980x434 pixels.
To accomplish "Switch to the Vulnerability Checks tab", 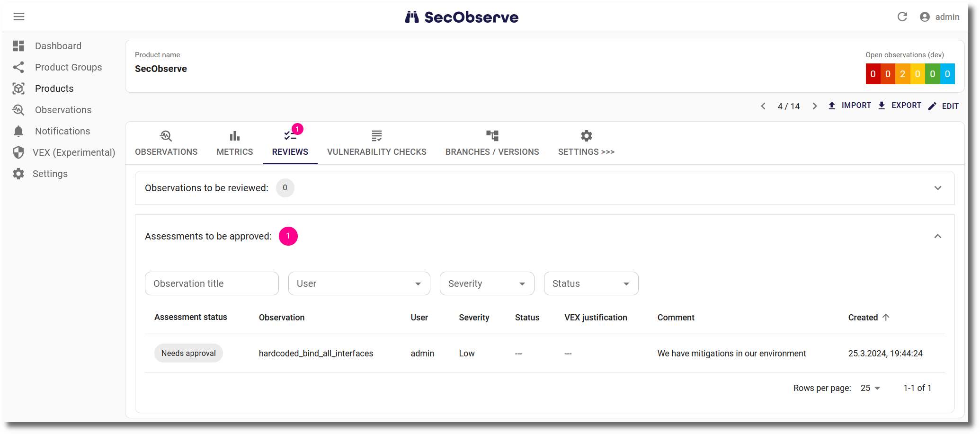I will (x=376, y=143).
